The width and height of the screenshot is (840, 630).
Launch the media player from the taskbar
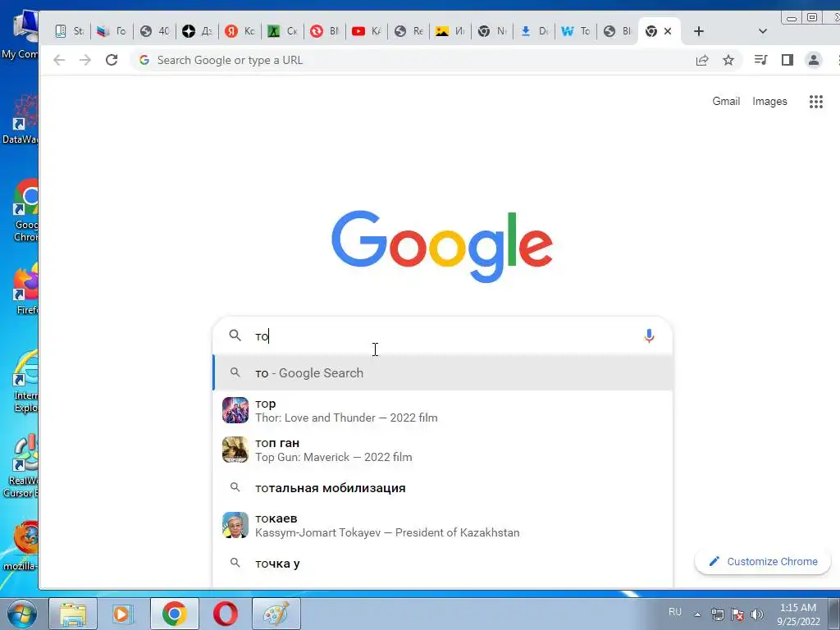click(123, 614)
